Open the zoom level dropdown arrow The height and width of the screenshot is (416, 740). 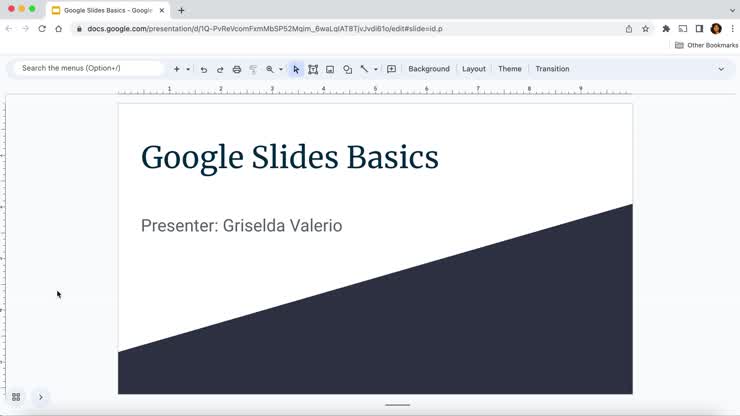pos(281,69)
